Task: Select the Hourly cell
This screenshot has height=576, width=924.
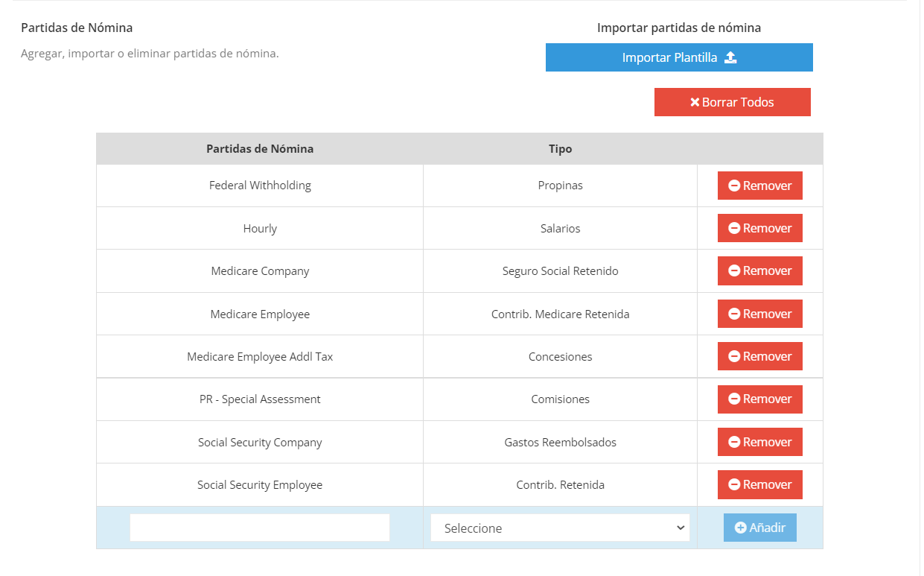Action: coord(260,228)
